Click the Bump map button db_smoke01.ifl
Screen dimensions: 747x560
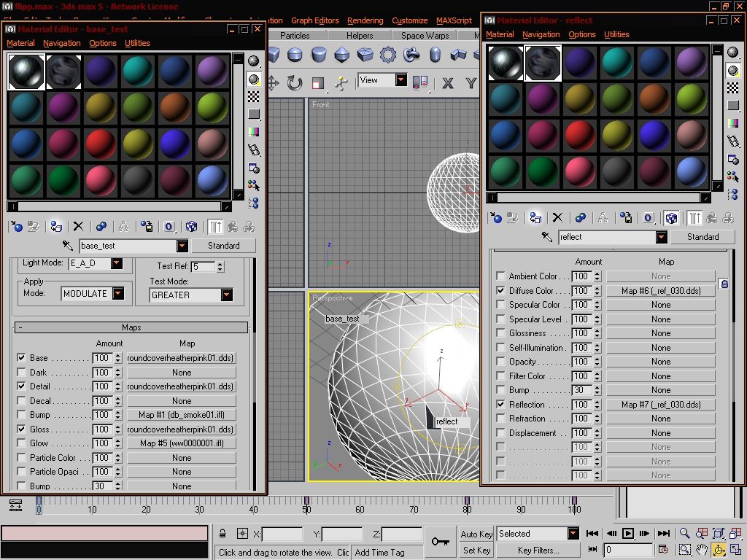pyautogui.click(x=182, y=415)
